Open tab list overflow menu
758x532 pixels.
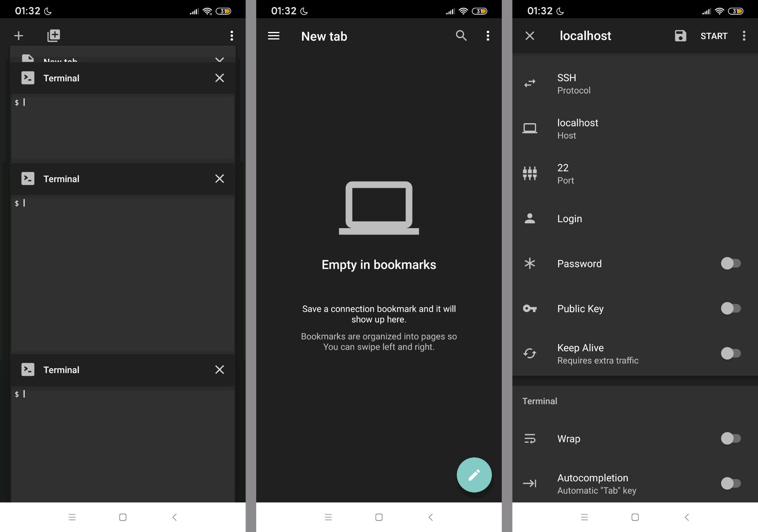(x=232, y=36)
